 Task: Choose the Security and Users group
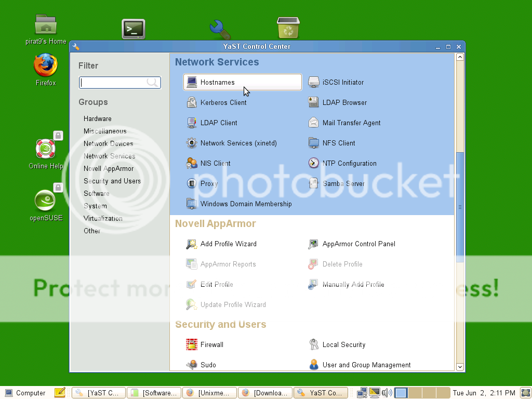coord(112,181)
